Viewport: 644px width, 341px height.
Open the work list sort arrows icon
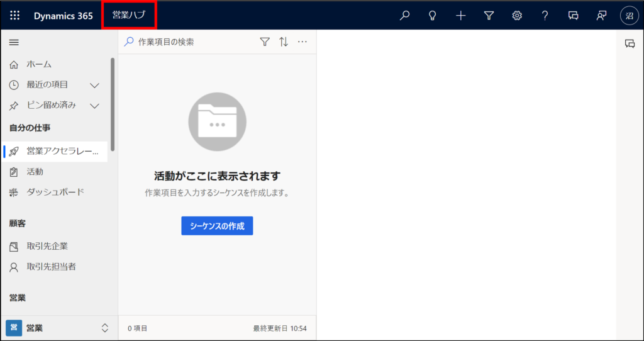click(x=284, y=42)
